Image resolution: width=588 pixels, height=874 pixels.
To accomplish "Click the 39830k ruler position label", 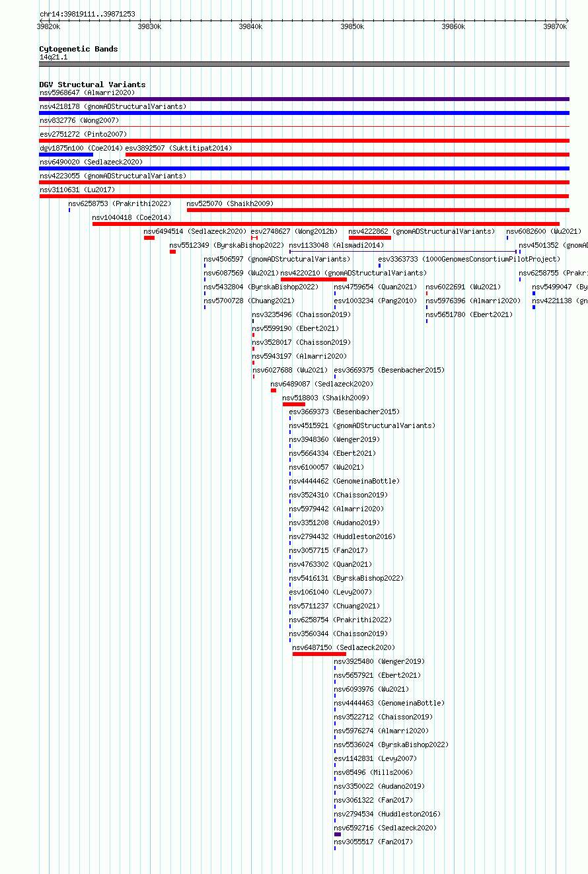I will 149,26.
